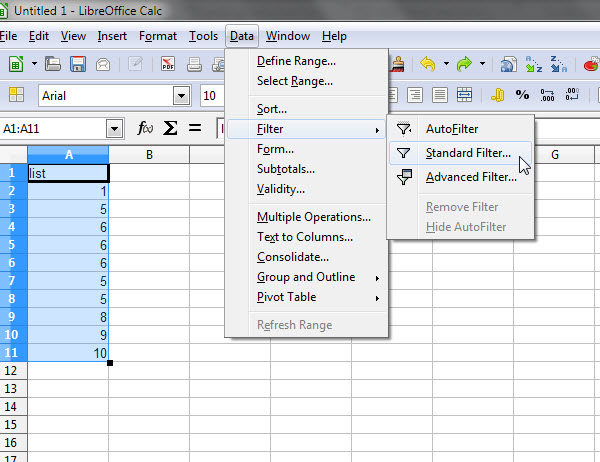Click the Sum sigma icon

[170, 128]
